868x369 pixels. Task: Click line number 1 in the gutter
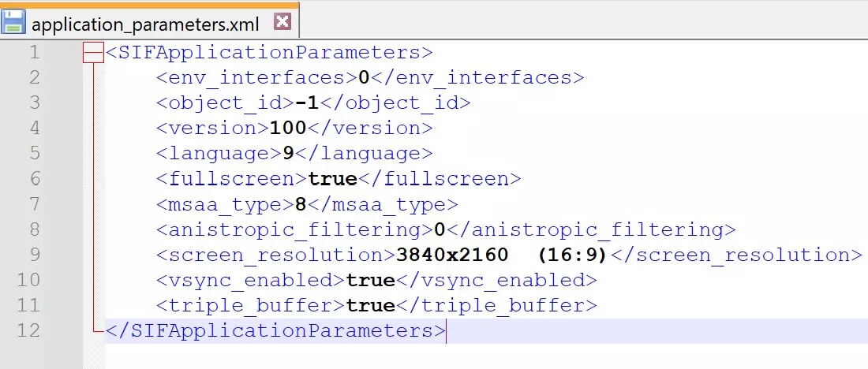[x=33, y=53]
